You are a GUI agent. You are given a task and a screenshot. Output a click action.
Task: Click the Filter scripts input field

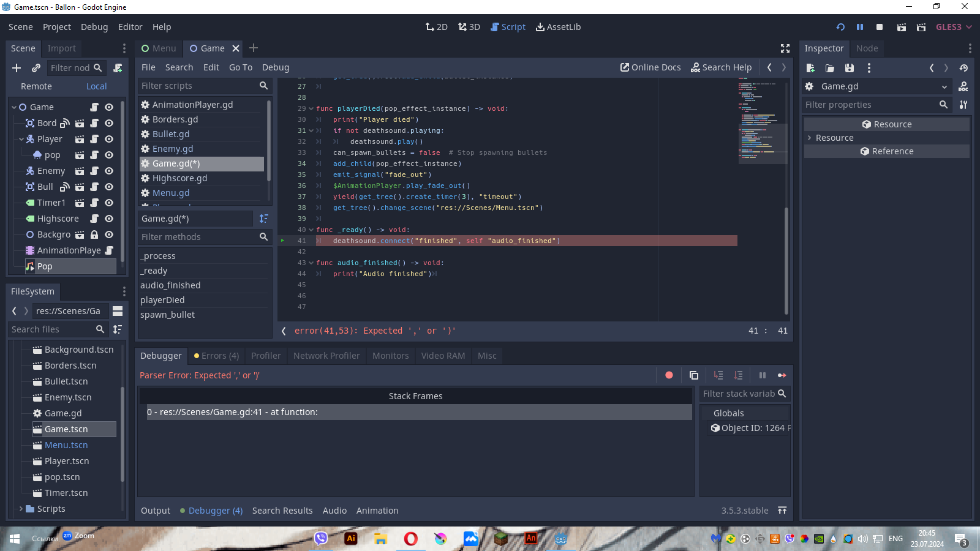pyautogui.click(x=198, y=86)
